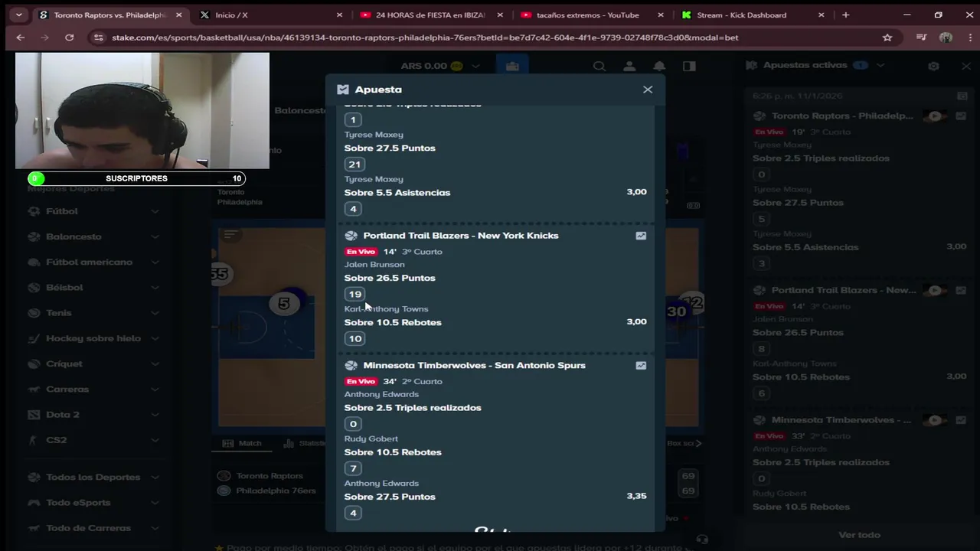
Task: Play stream thumbnail for Minnesota Timberwolves active bet
Action: tap(935, 420)
